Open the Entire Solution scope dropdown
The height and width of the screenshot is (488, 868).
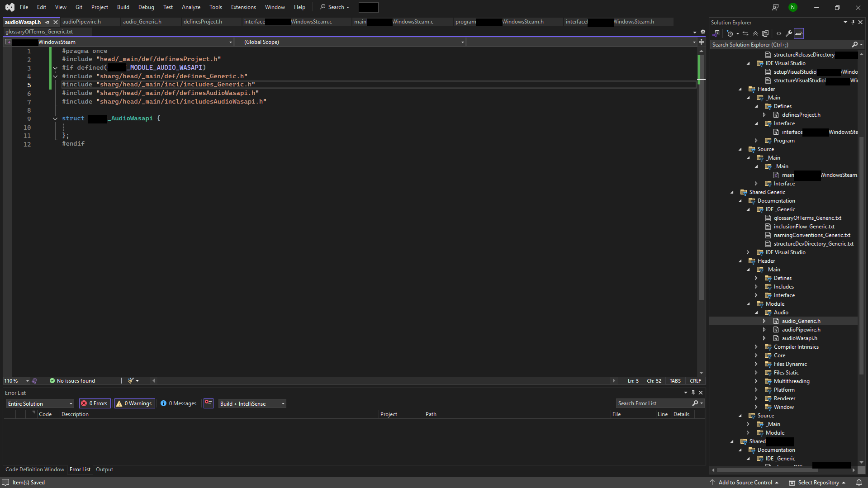pyautogui.click(x=40, y=404)
